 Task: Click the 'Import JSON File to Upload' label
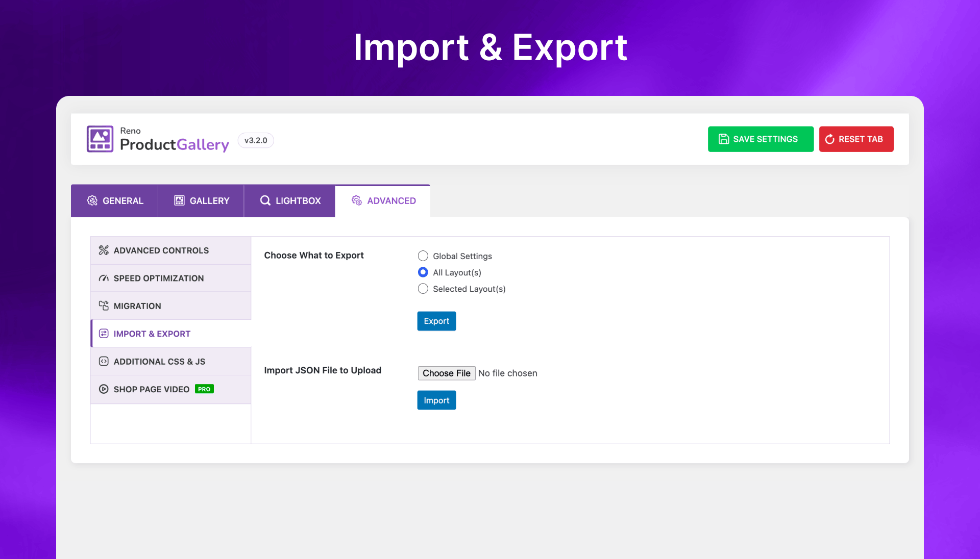pos(323,370)
